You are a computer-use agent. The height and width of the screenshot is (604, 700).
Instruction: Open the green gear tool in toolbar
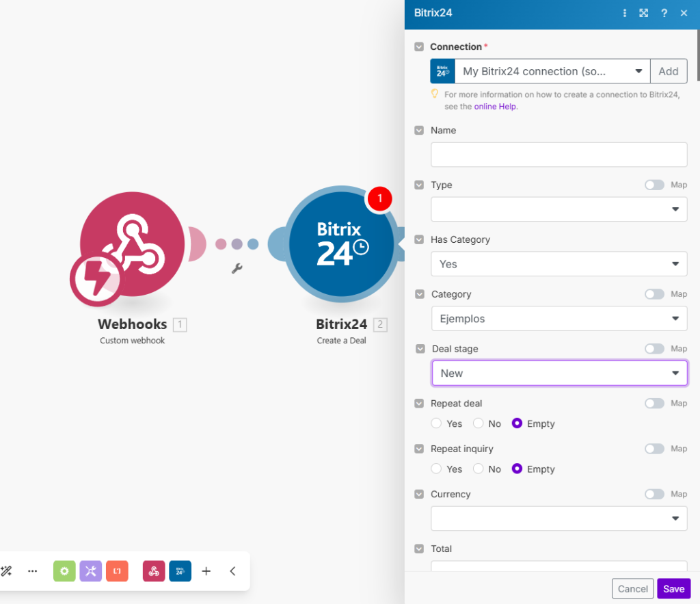coord(64,571)
